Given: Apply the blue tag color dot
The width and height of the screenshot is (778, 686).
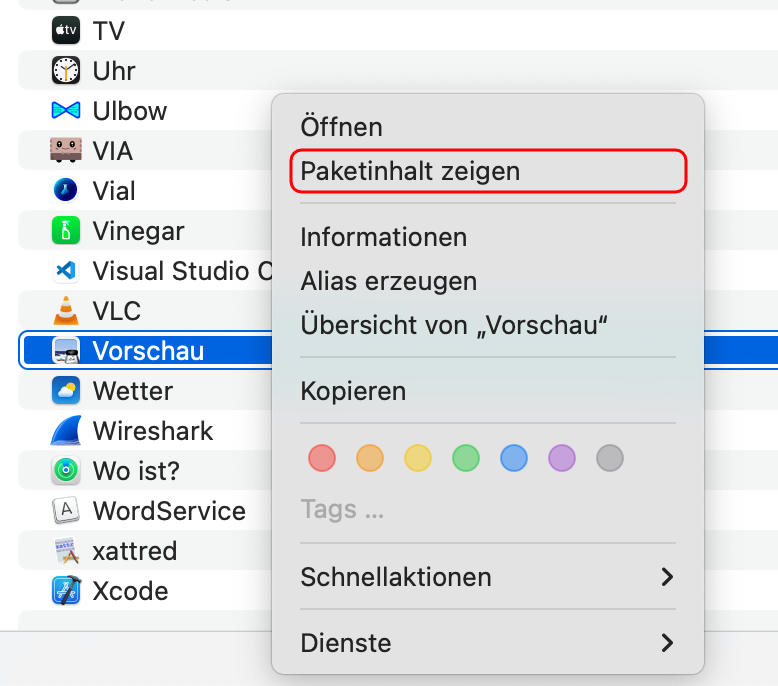Looking at the screenshot, I should (x=514, y=457).
